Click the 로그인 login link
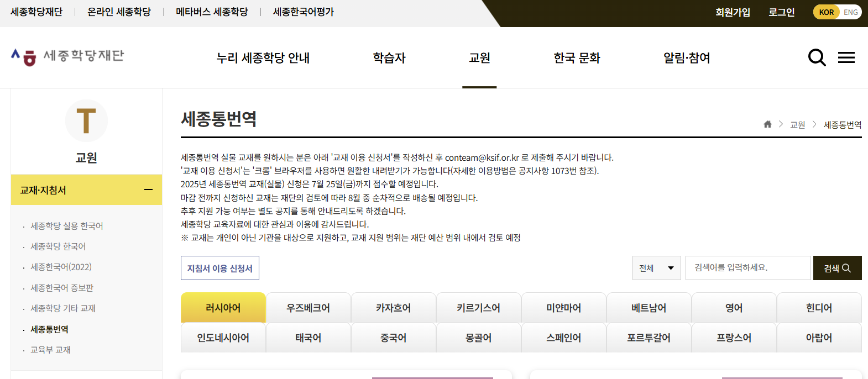 pyautogui.click(x=781, y=12)
